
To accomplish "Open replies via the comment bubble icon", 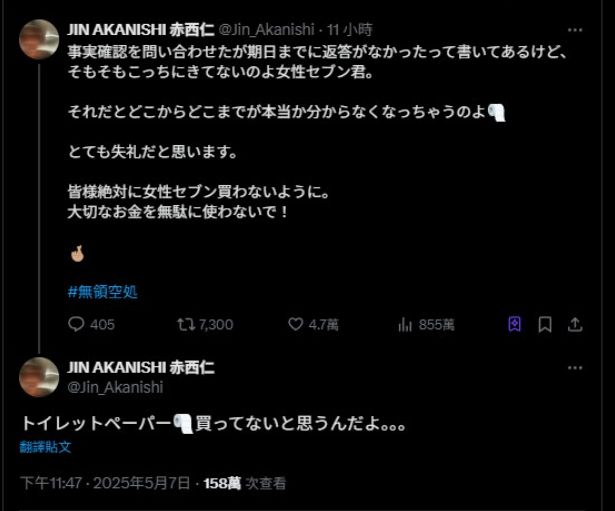I will point(76,324).
